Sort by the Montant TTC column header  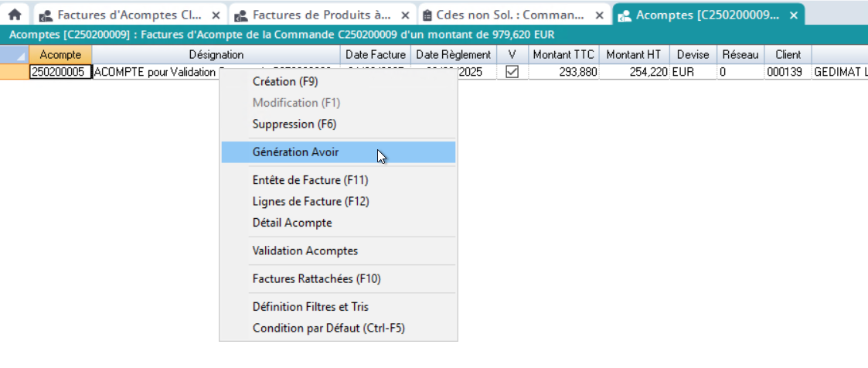click(x=562, y=55)
